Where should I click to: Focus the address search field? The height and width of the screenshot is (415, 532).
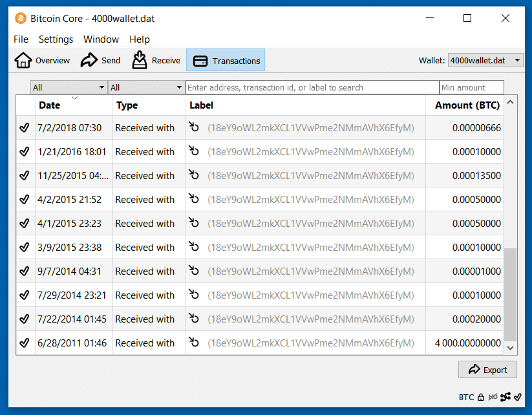point(312,87)
